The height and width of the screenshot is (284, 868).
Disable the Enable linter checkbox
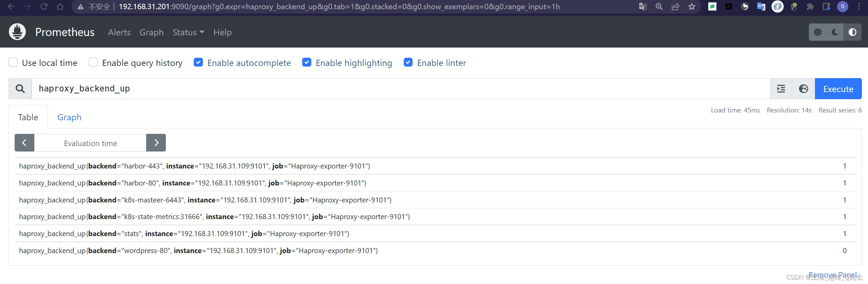[x=408, y=63]
